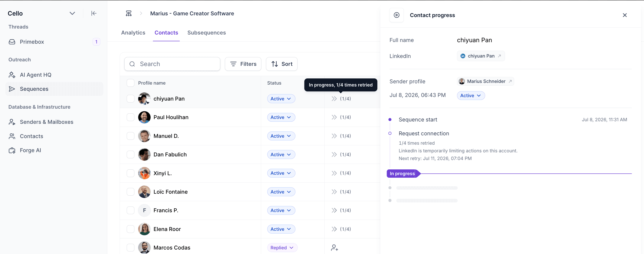Image resolution: width=644 pixels, height=254 pixels.
Task: Click Primebox unread count badge
Action: [x=96, y=42]
